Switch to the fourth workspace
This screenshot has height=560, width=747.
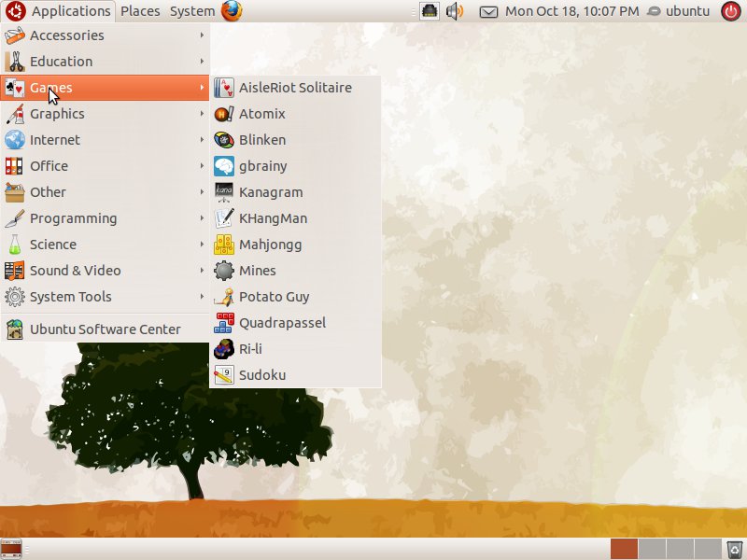(x=708, y=549)
